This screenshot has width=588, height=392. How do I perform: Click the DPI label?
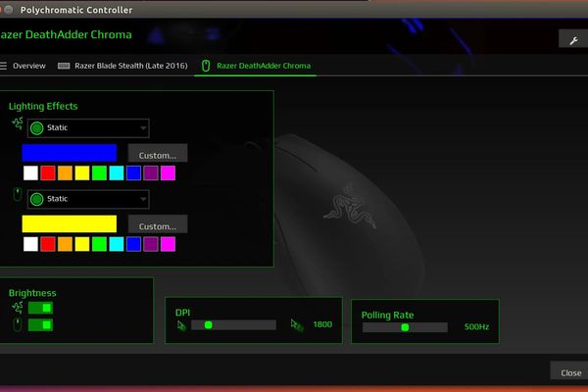pos(182,313)
